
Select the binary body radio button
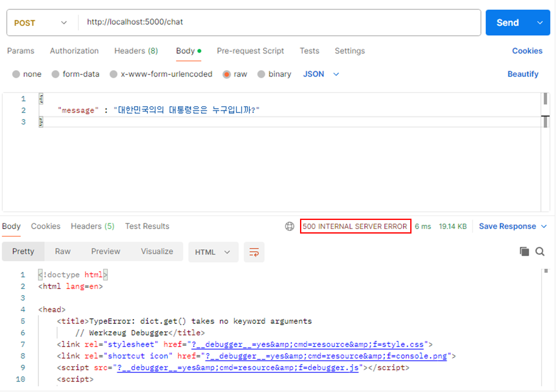click(x=261, y=74)
